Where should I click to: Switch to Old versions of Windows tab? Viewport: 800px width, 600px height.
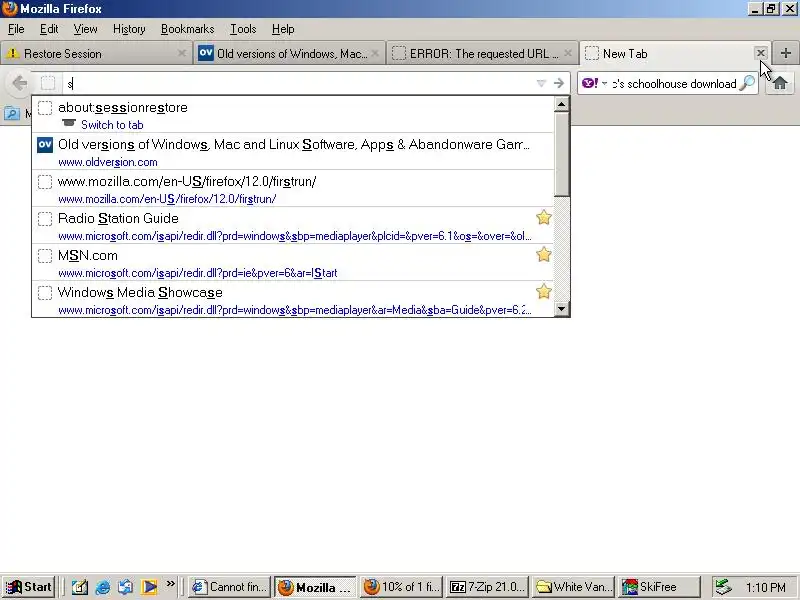click(x=289, y=53)
